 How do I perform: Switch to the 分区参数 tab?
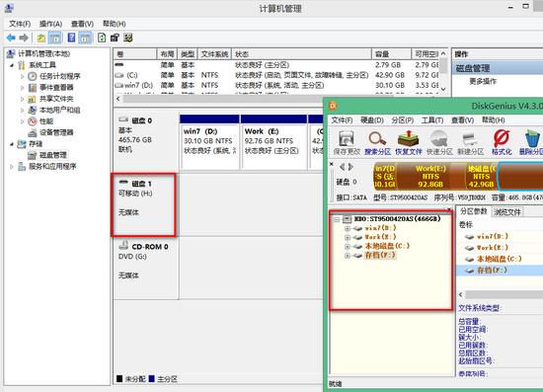474,211
